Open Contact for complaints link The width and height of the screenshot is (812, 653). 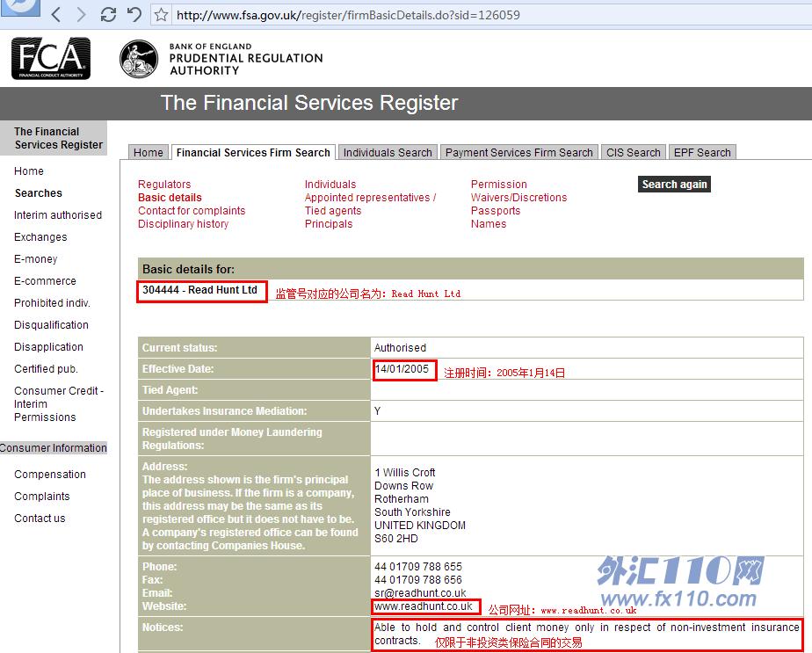point(192,211)
